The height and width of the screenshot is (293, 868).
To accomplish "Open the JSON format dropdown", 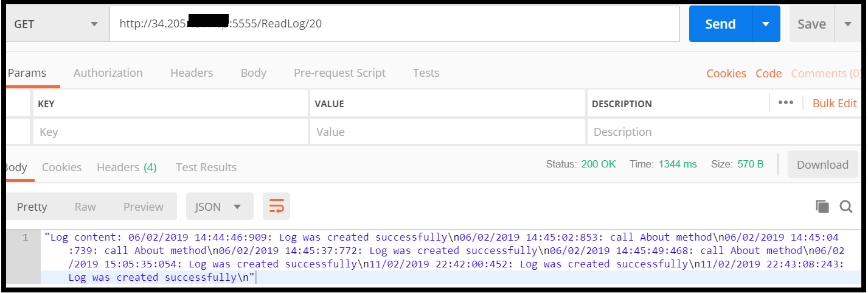I will [219, 207].
